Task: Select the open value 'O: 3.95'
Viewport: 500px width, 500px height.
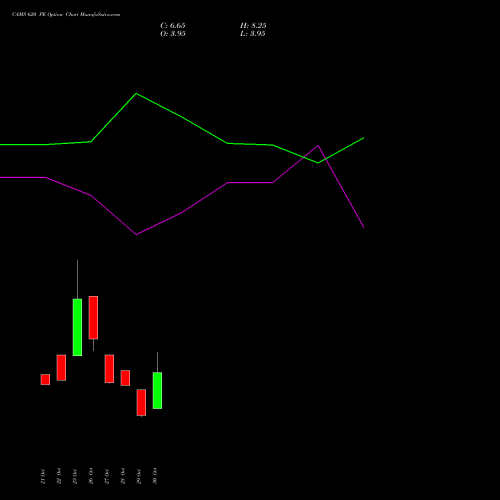Action: [x=173, y=34]
